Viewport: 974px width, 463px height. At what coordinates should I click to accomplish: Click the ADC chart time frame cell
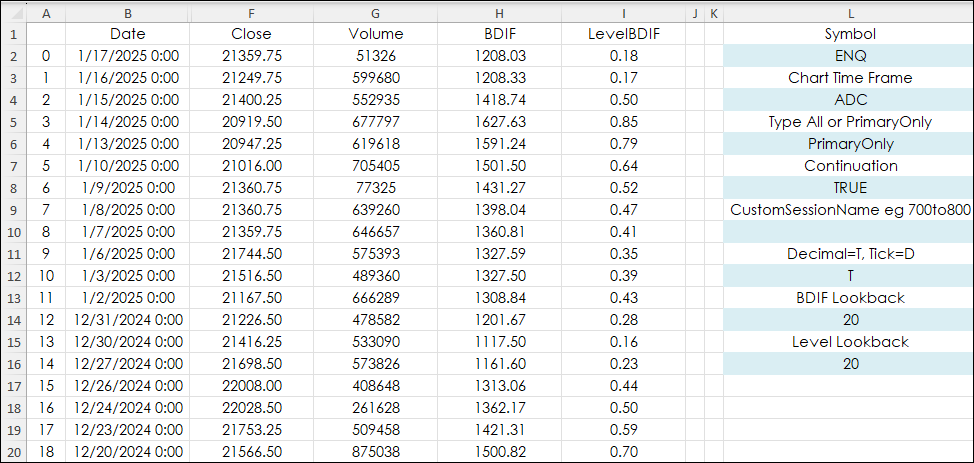849,100
